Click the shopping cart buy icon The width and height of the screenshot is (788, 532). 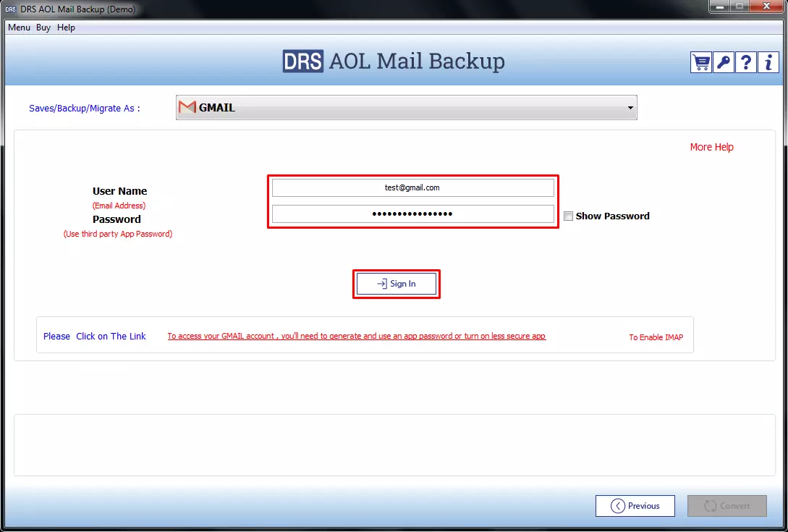tap(700, 62)
